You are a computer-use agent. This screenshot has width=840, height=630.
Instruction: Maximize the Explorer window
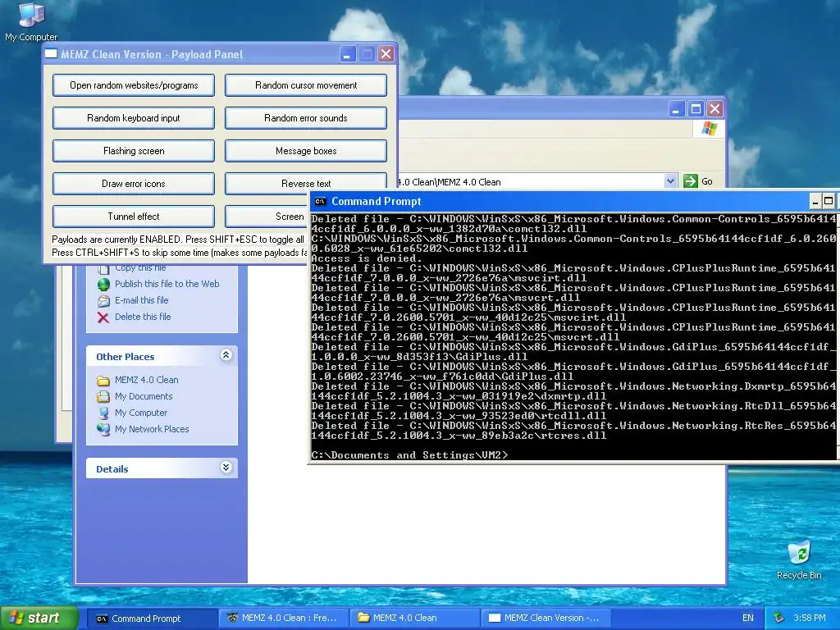point(696,109)
